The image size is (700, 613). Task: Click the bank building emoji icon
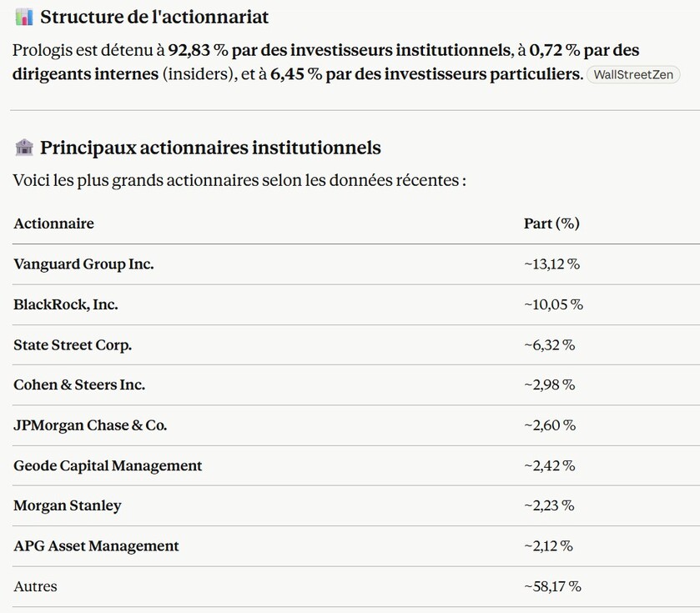pyautogui.click(x=24, y=148)
